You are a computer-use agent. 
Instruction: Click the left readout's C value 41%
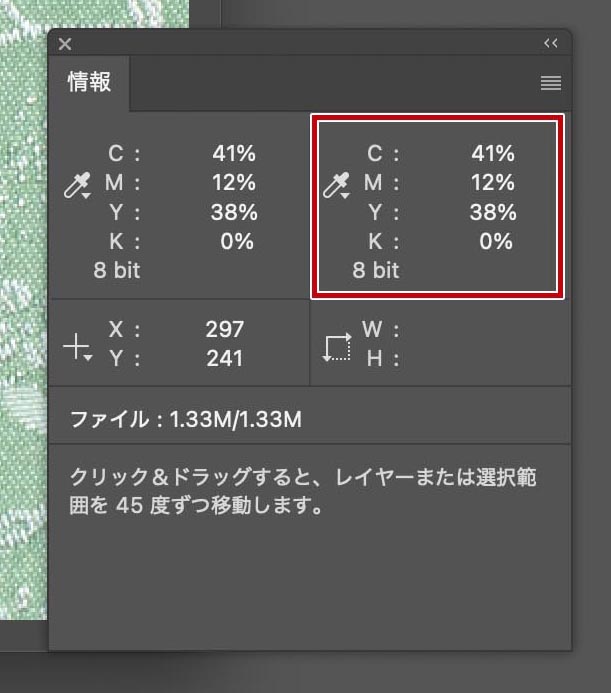[x=234, y=154]
